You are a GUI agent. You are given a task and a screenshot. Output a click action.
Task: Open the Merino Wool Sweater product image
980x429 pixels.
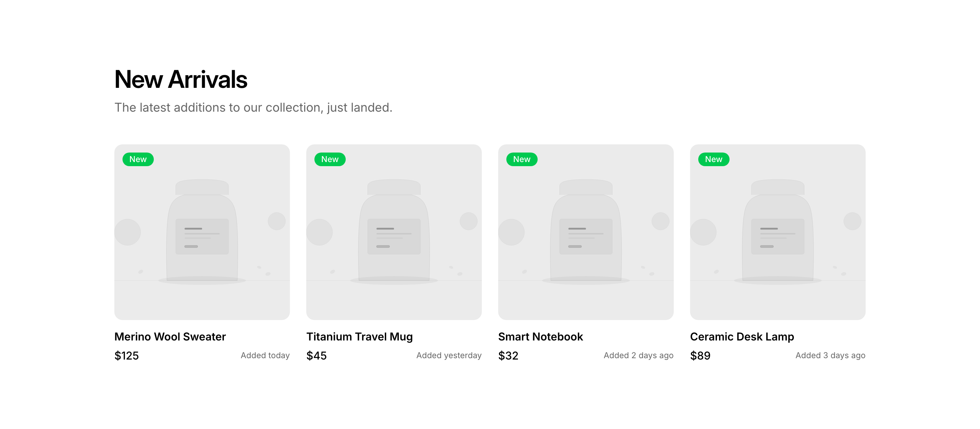point(202,232)
